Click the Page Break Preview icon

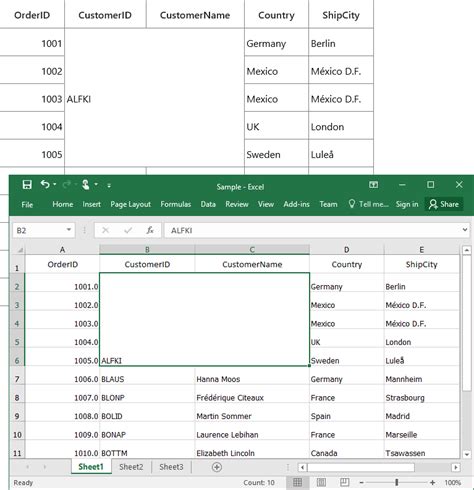[344, 482]
